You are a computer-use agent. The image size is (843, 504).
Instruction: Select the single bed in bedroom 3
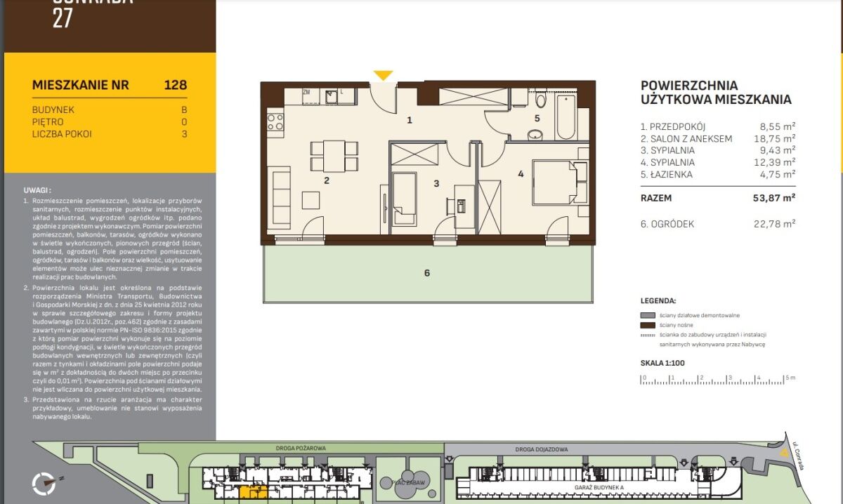click(404, 198)
